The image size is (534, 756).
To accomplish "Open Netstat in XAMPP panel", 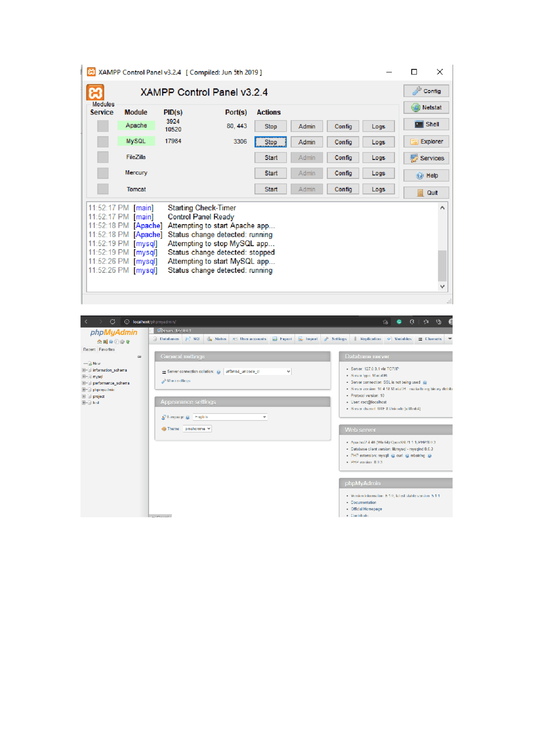I will (x=426, y=108).
